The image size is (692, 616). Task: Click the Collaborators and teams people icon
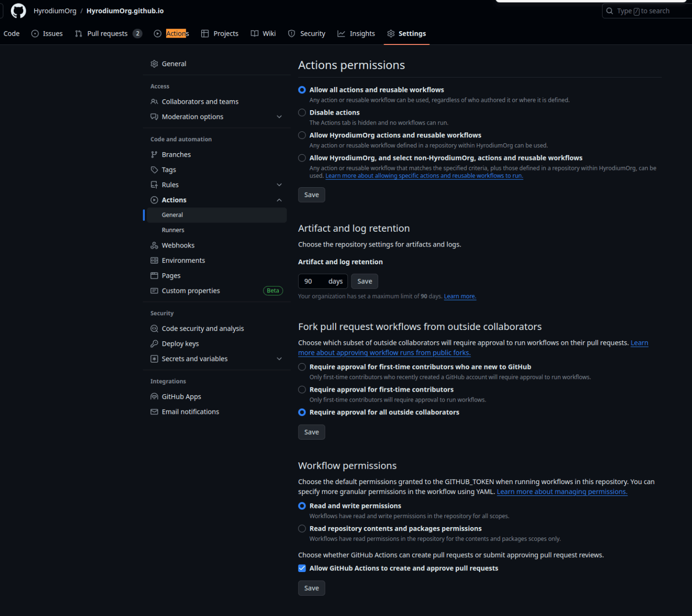154,102
